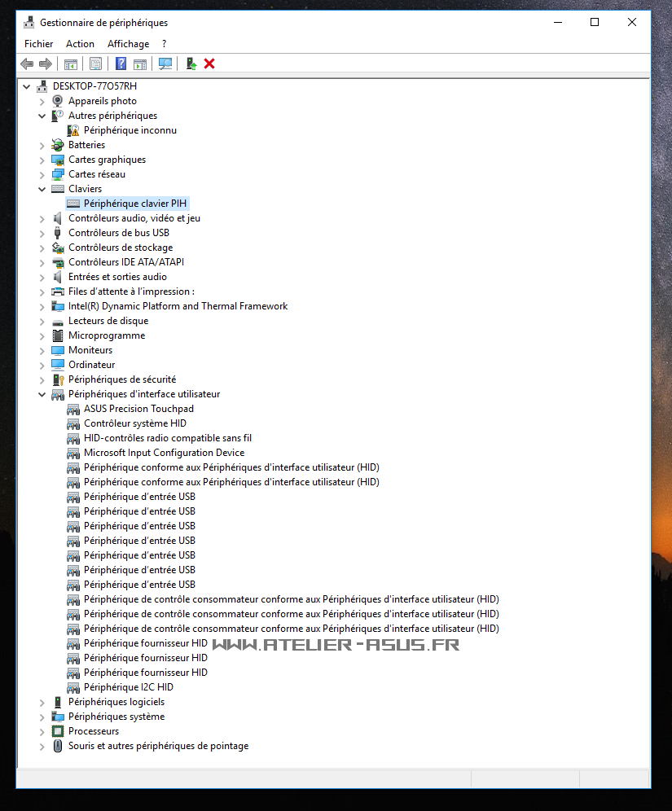Select ASUS Precision Touchpad device
Screen dimensions: 672x811
pyautogui.click(x=138, y=409)
